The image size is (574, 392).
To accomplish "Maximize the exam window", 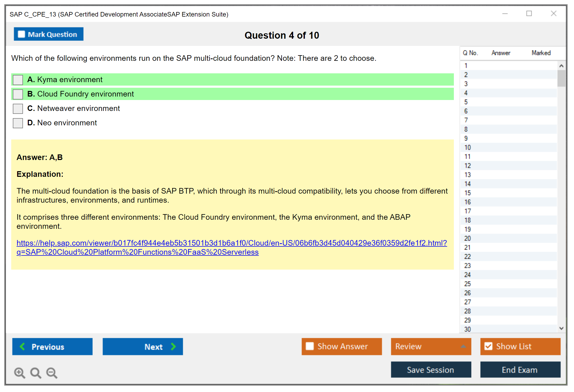I will [x=529, y=14].
